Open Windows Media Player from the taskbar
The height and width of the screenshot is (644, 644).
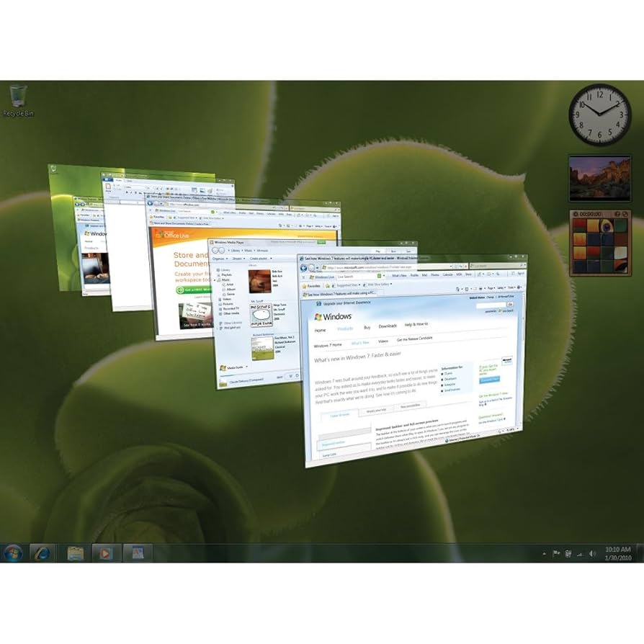point(105,553)
